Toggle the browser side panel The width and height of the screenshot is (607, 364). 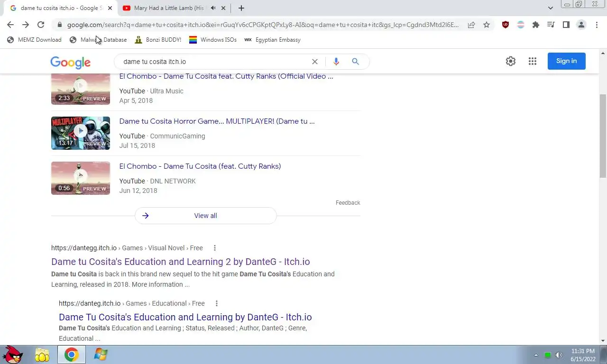click(x=566, y=25)
